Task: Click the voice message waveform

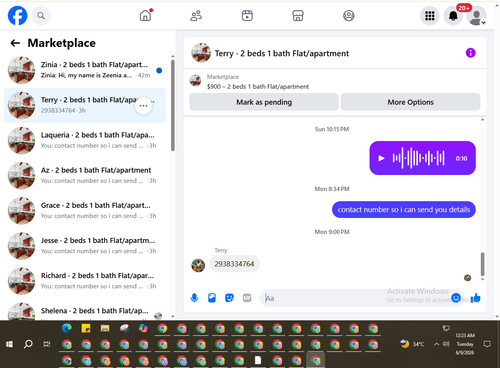Action: tap(419, 158)
